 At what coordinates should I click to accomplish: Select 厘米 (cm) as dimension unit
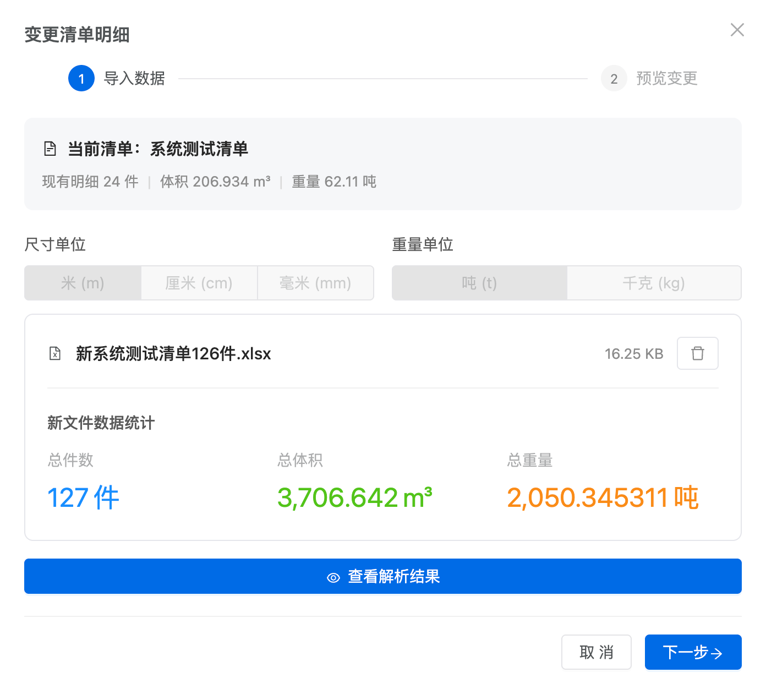pos(199,283)
